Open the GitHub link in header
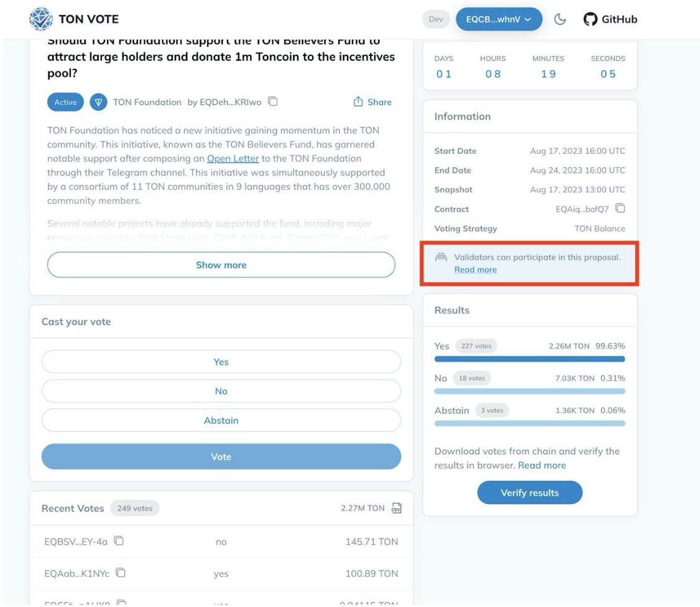The width and height of the screenshot is (700, 607). [610, 19]
